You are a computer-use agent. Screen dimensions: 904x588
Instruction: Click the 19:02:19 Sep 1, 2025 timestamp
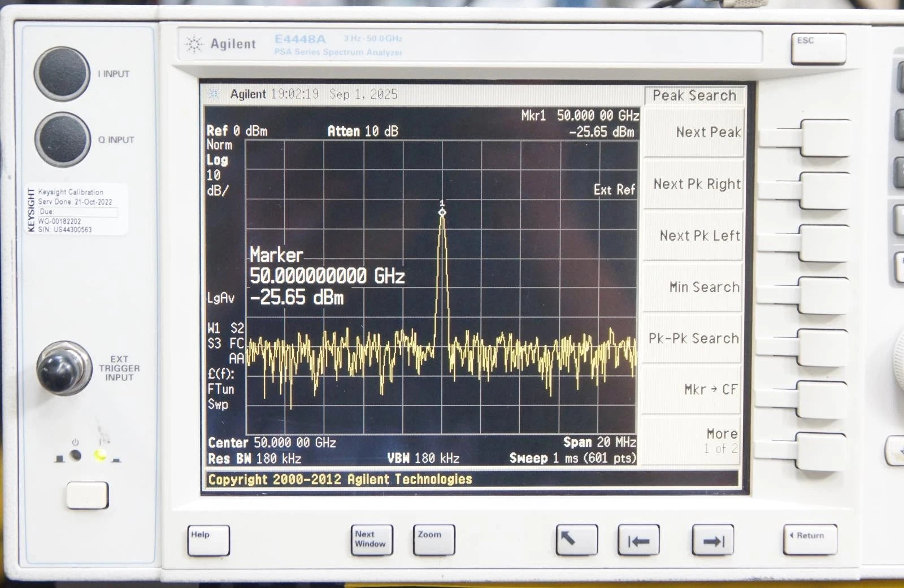tap(334, 94)
